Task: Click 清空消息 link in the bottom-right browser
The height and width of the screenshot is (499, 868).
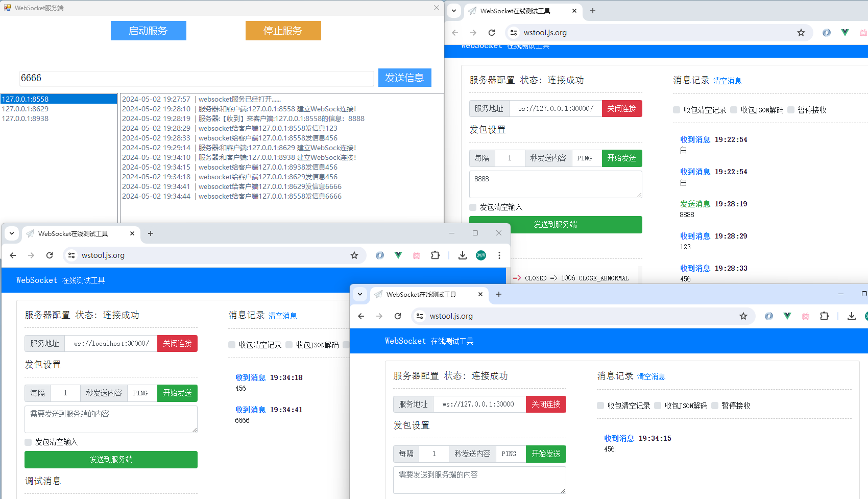Action: coord(652,376)
